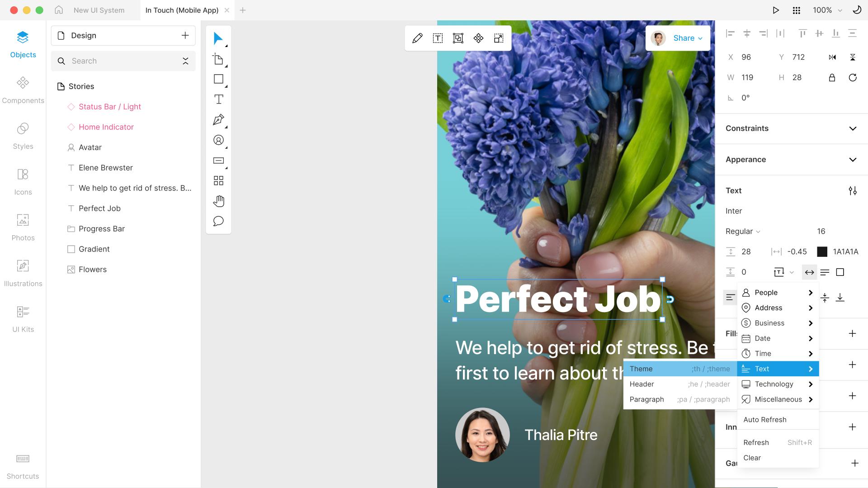The width and height of the screenshot is (868, 488).
Task: Click the play preview icon
Action: (x=776, y=10)
